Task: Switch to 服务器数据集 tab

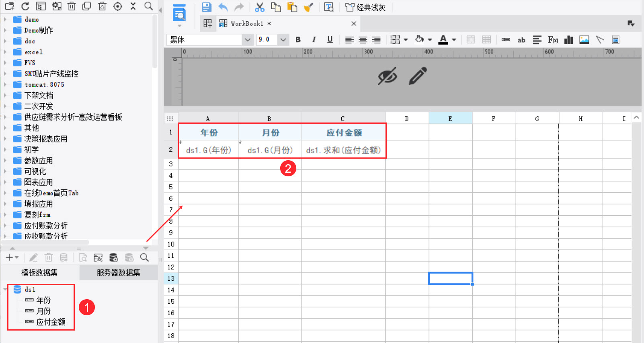Action: [118, 272]
